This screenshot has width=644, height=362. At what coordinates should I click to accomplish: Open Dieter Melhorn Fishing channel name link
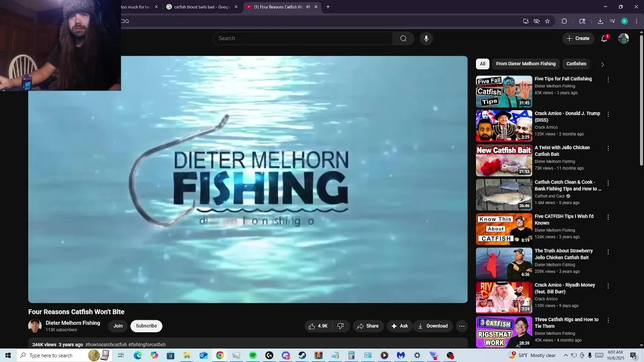(x=73, y=323)
